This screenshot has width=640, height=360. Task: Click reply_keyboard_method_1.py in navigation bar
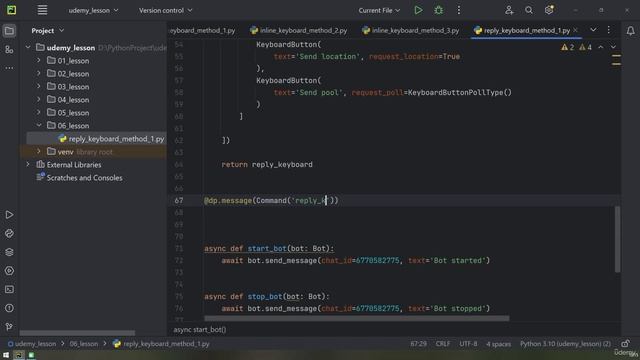pyautogui.click(x=161, y=344)
